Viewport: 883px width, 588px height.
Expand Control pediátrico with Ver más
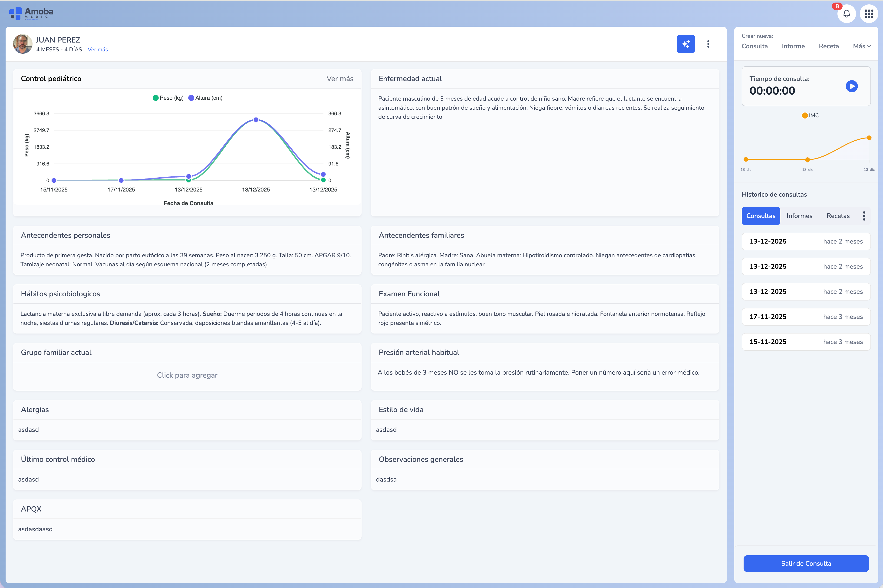click(339, 79)
